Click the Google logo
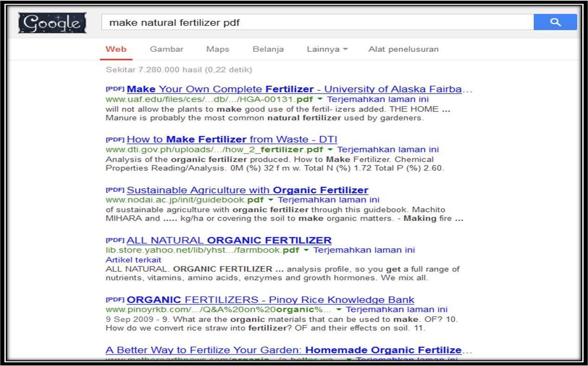588x366 pixels. click(x=52, y=23)
